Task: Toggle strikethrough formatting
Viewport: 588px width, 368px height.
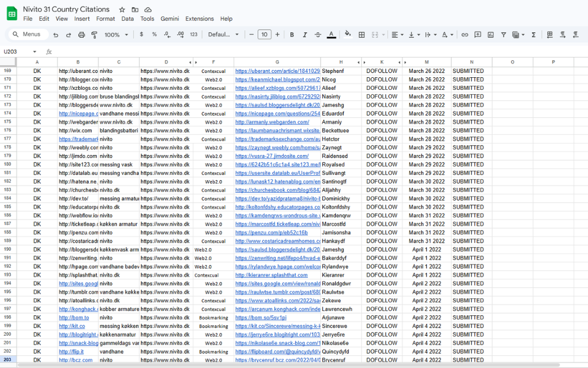Action: click(318, 34)
